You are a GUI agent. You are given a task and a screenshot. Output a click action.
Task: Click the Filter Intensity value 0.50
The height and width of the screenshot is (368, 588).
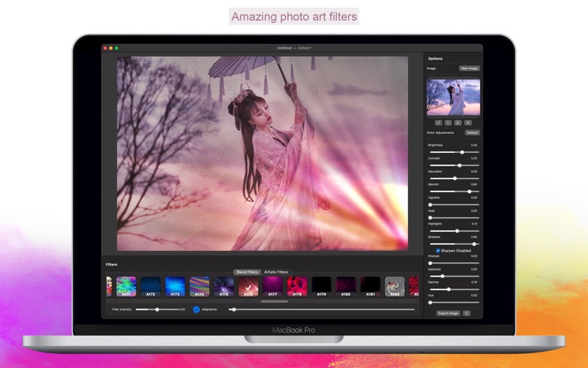(182, 309)
